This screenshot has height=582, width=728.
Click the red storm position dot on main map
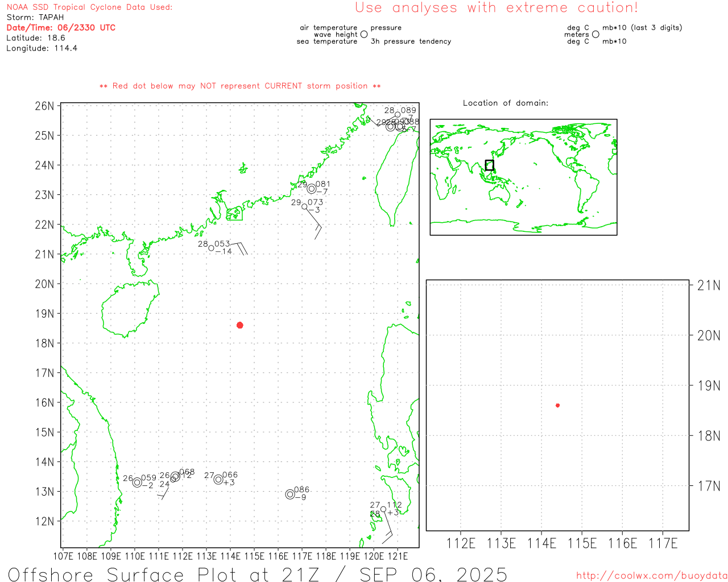(x=240, y=325)
